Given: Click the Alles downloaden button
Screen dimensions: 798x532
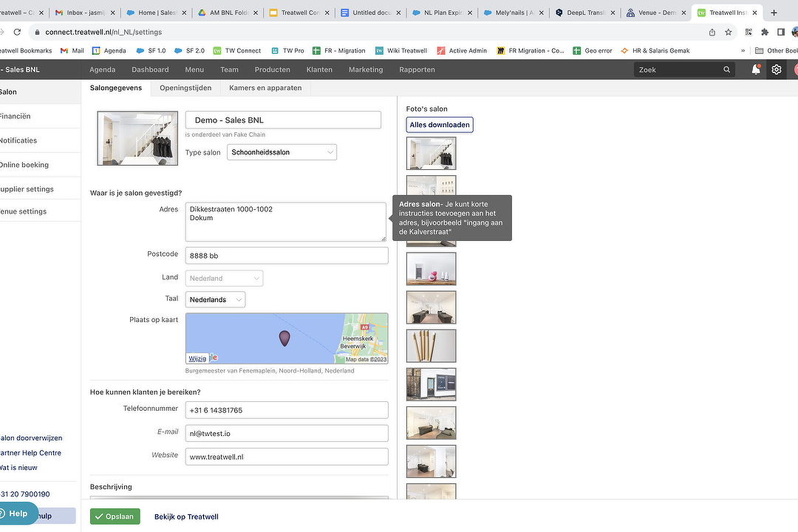Looking at the screenshot, I should (x=440, y=125).
